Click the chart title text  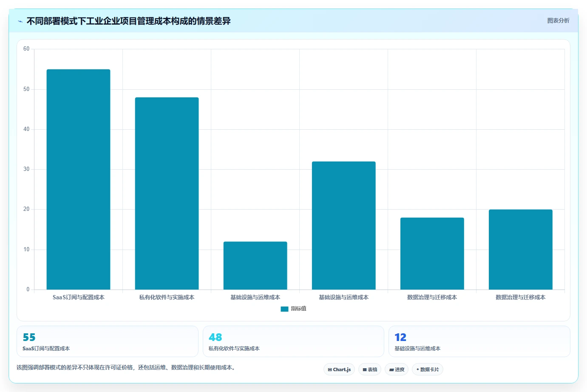pyautogui.click(x=128, y=21)
